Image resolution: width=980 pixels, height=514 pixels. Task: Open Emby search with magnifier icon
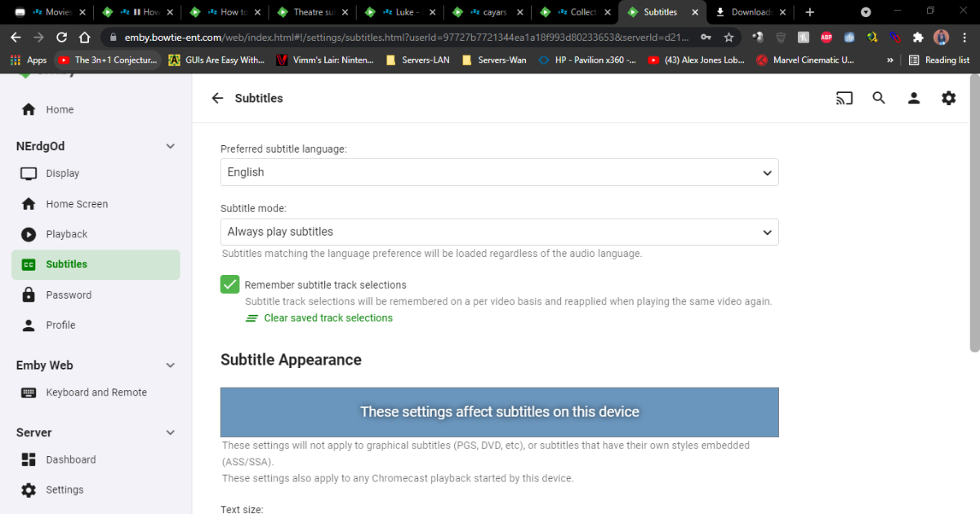click(879, 98)
